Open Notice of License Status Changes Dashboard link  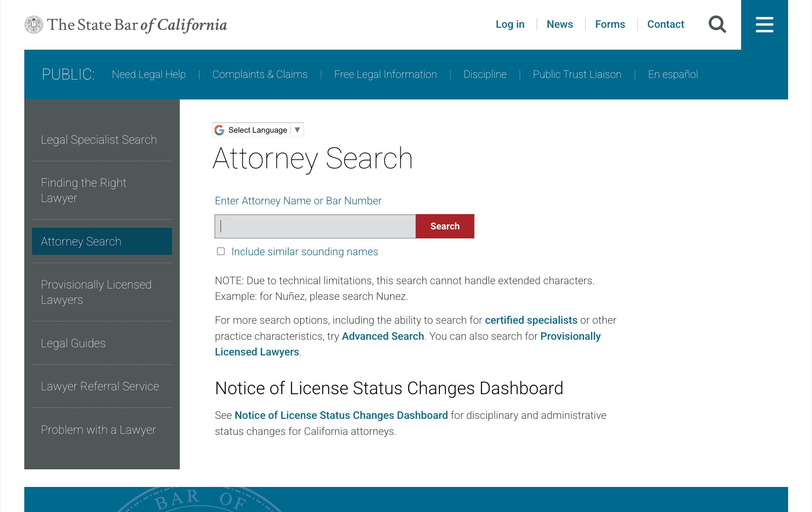pos(341,415)
